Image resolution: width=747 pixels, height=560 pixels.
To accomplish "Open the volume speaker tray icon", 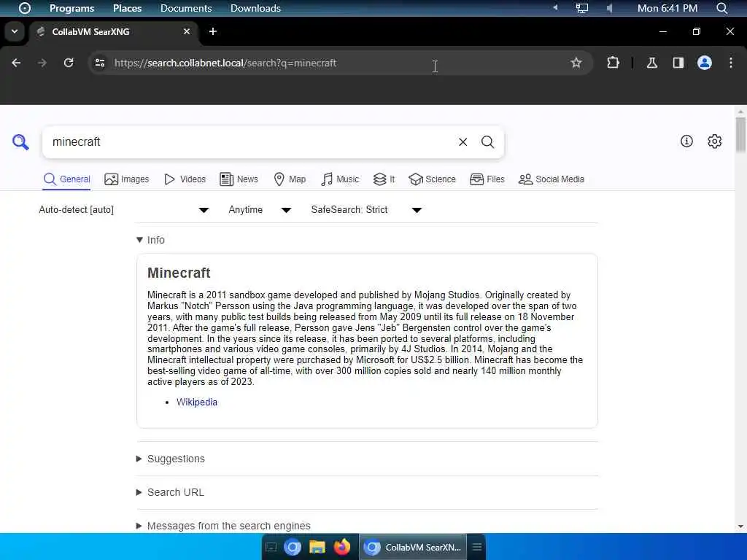I will (x=609, y=8).
